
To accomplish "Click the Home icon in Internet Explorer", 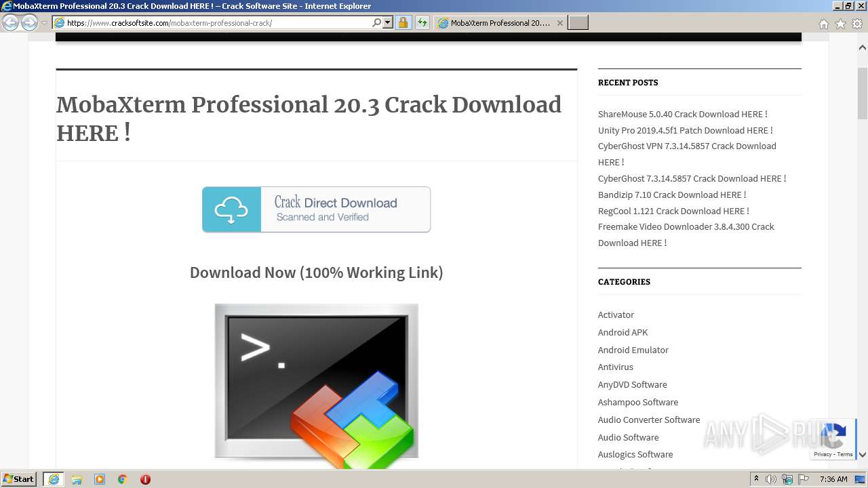I will (823, 24).
